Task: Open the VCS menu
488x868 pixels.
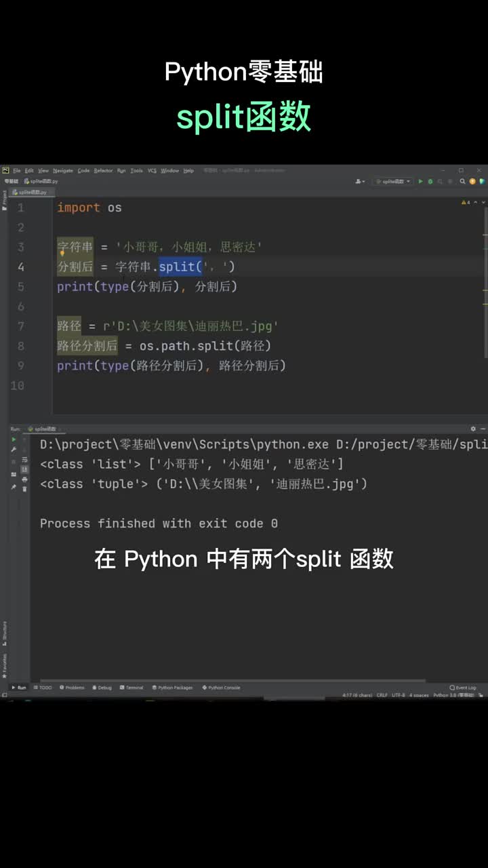Action: 152,171
